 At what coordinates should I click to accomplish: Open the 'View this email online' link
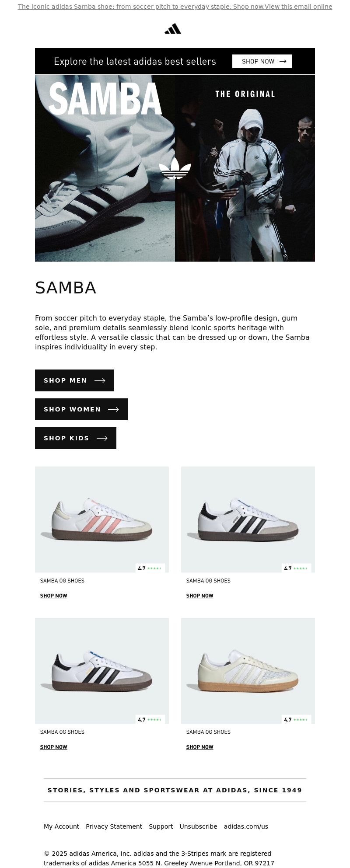point(298,7)
